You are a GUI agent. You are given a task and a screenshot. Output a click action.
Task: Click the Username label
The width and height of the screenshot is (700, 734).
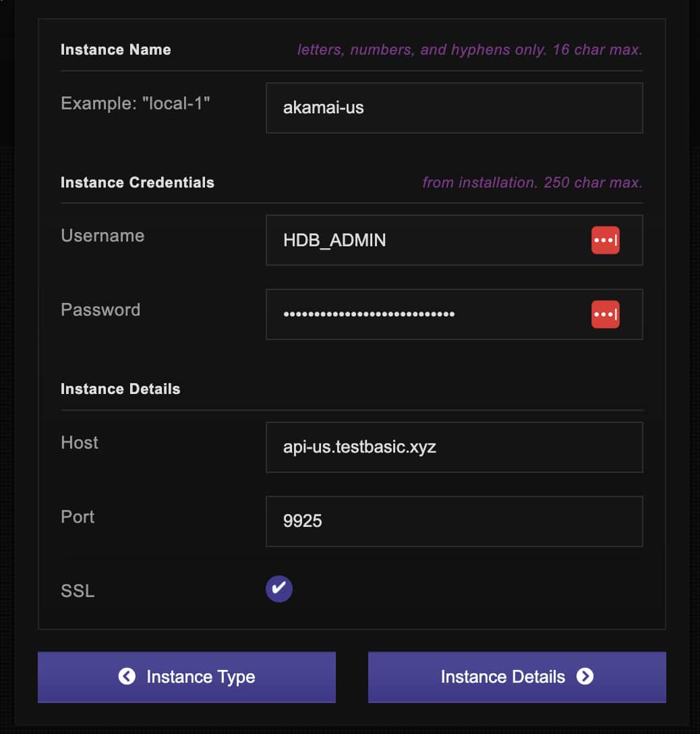point(103,235)
